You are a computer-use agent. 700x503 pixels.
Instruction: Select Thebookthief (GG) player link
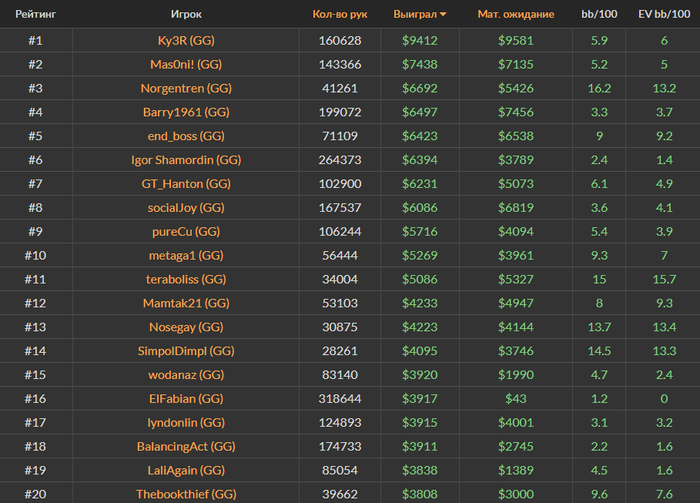tap(186, 494)
